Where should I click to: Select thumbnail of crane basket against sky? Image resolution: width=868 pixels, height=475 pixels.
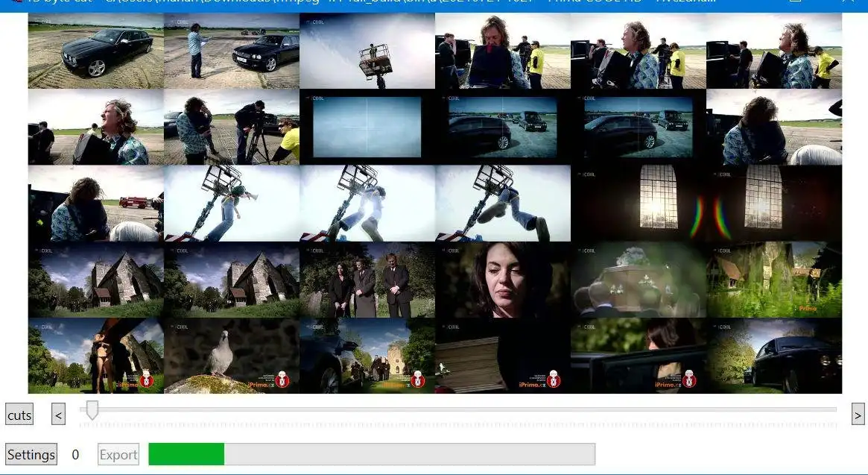367,51
